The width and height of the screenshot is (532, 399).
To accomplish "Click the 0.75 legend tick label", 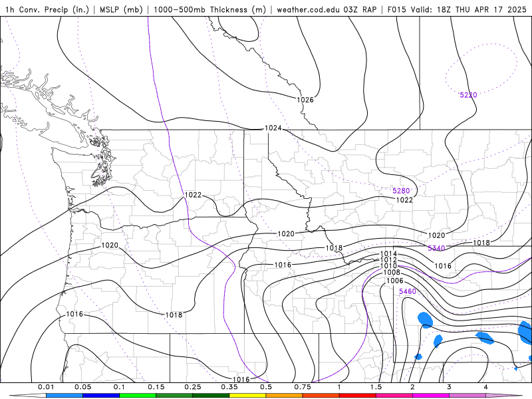I will click(303, 387).
